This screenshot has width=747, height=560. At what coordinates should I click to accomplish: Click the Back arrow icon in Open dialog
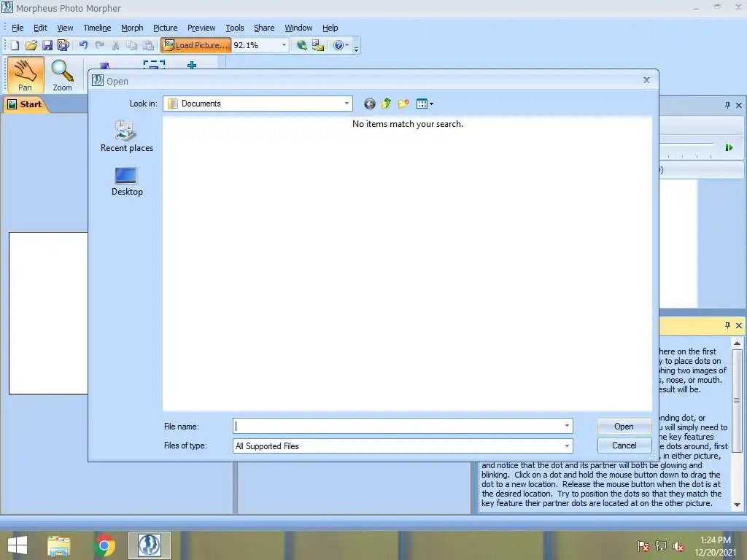tap(369, 104)
